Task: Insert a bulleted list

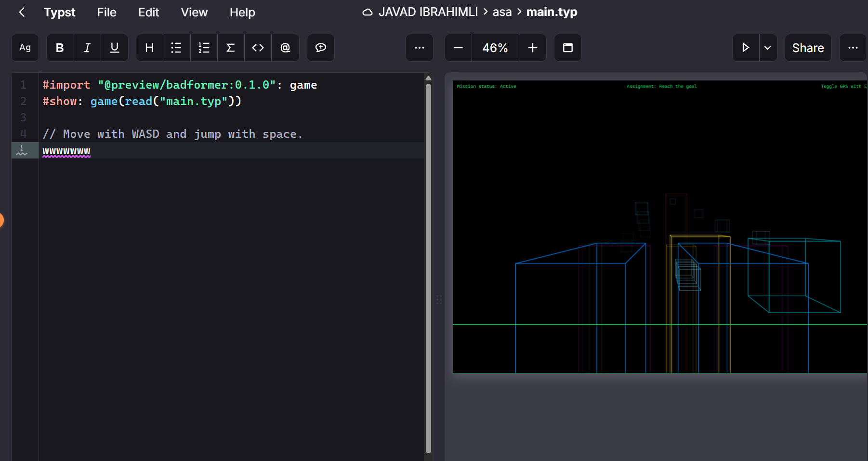Action: (x=176, y=48)
